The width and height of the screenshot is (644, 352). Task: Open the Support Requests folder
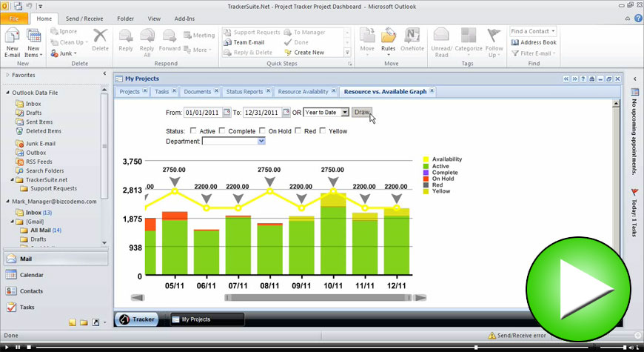click(49, 188)
